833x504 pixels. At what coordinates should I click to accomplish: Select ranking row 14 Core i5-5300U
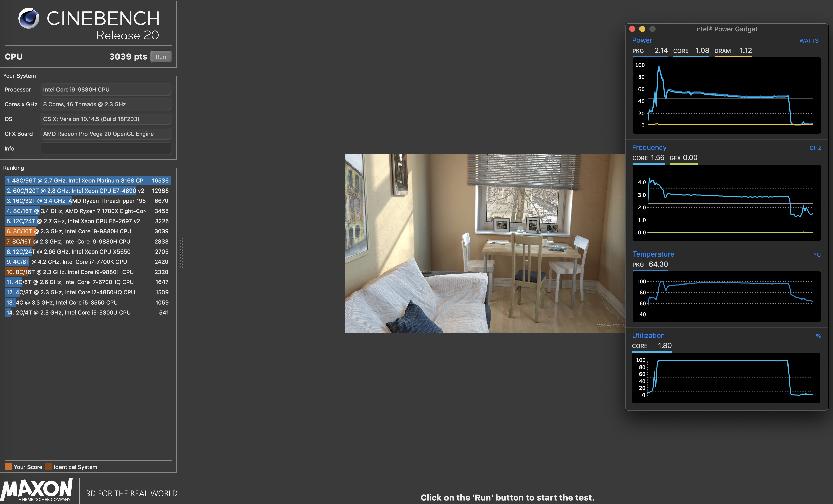coord(88,312)
